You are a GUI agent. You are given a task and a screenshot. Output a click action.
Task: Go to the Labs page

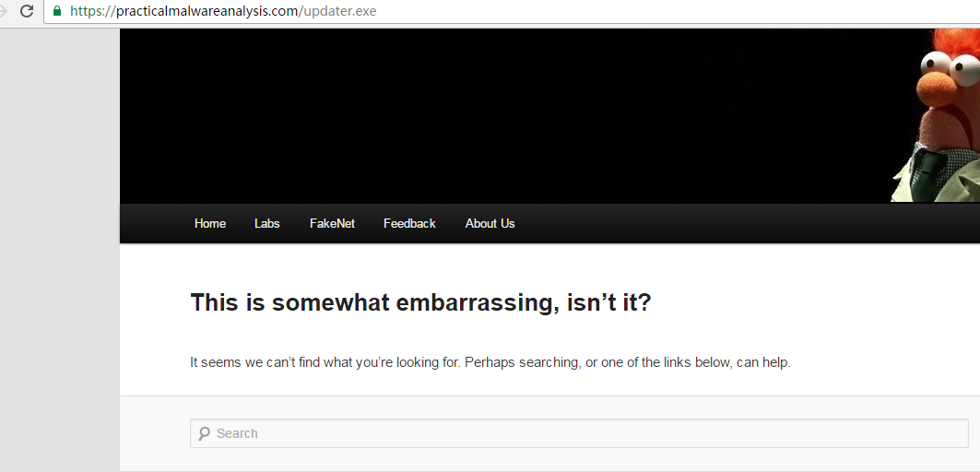(x=267, y=223)
